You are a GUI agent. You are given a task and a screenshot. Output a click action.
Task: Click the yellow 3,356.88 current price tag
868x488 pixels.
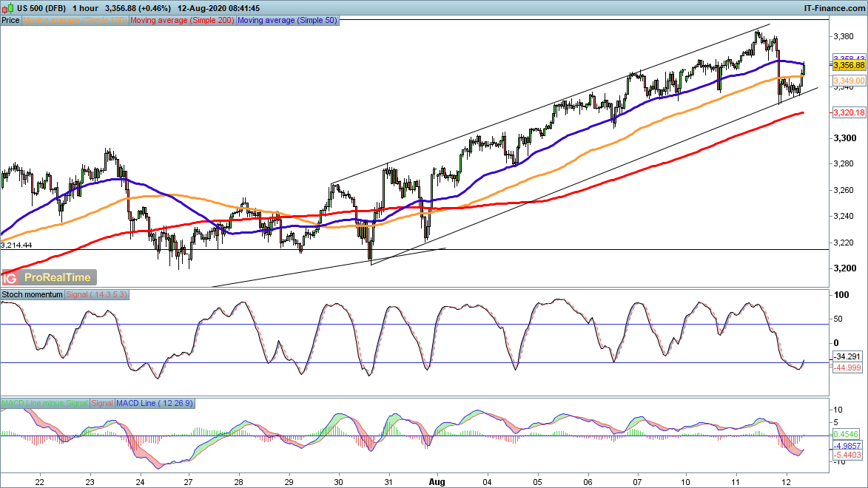coord(848,66)
